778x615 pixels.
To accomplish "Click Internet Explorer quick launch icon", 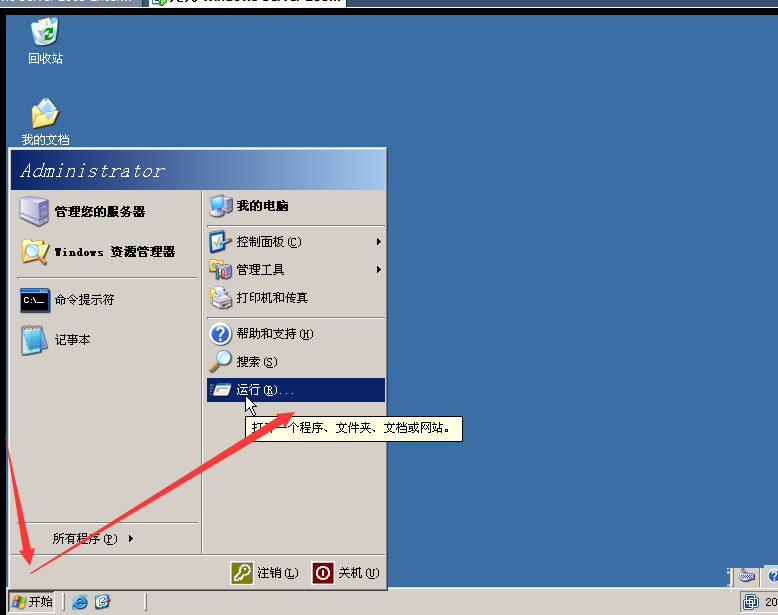I will pos(80,602).
